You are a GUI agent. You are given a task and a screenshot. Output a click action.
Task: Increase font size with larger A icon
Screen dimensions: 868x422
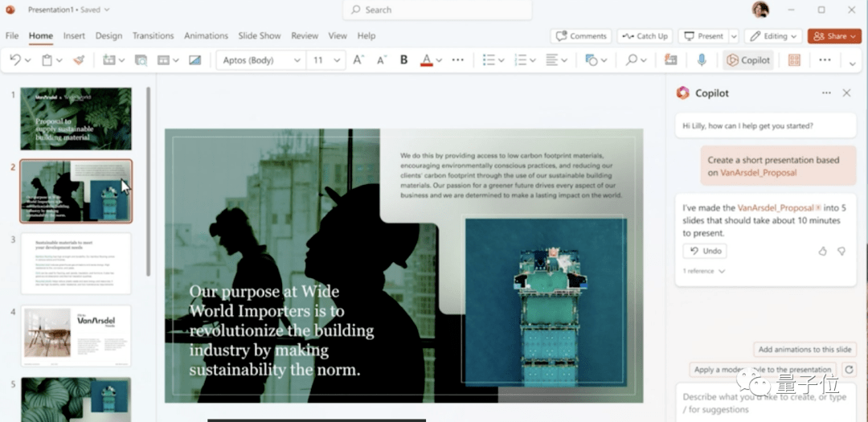point(358,60)
